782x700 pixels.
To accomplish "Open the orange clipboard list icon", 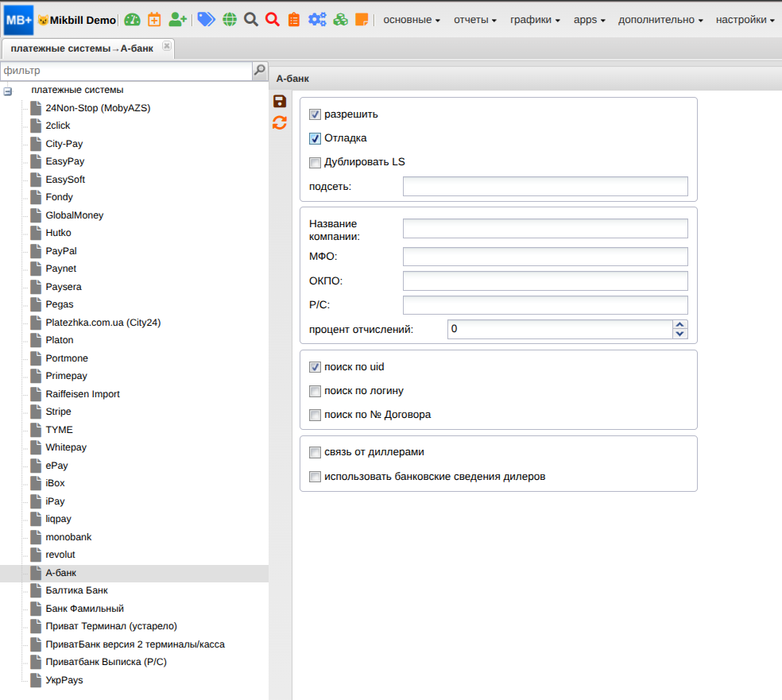I will click(294, 20).
